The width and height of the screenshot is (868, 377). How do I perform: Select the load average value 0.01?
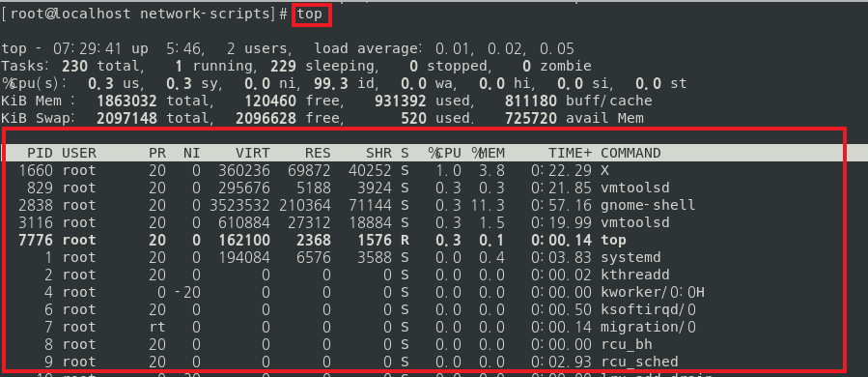(454, 48)
